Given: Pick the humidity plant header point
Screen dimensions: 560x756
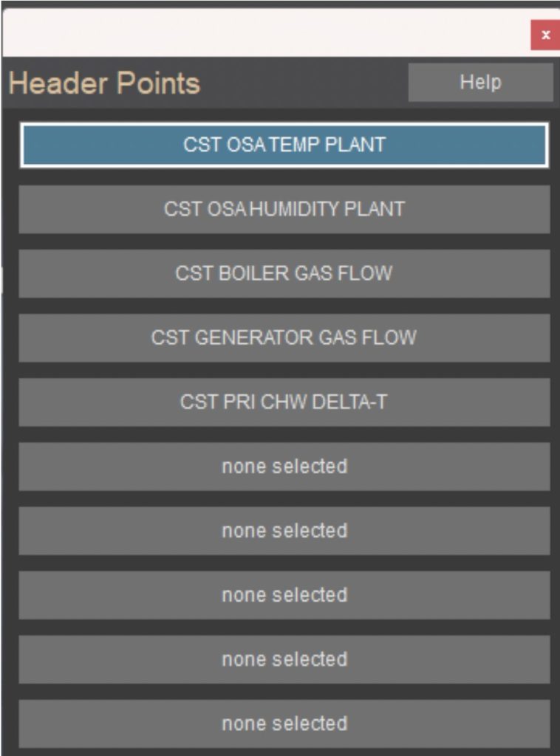Looking at the screenshot, I should 284,209.
